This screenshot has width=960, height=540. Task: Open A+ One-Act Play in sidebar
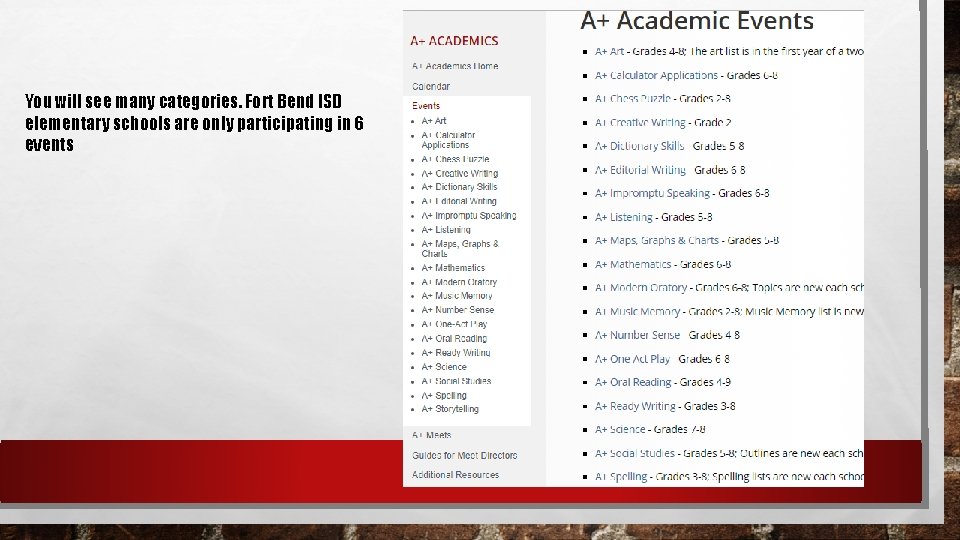click(x=454, y=324)
